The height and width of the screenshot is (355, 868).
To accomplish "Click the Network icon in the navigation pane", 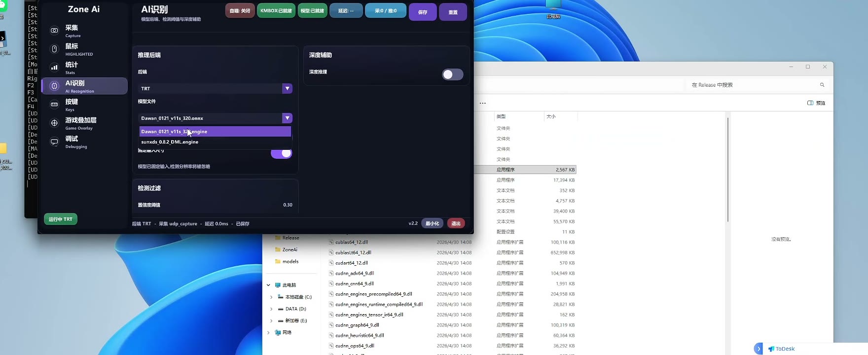I will click(x=278, y=332).
